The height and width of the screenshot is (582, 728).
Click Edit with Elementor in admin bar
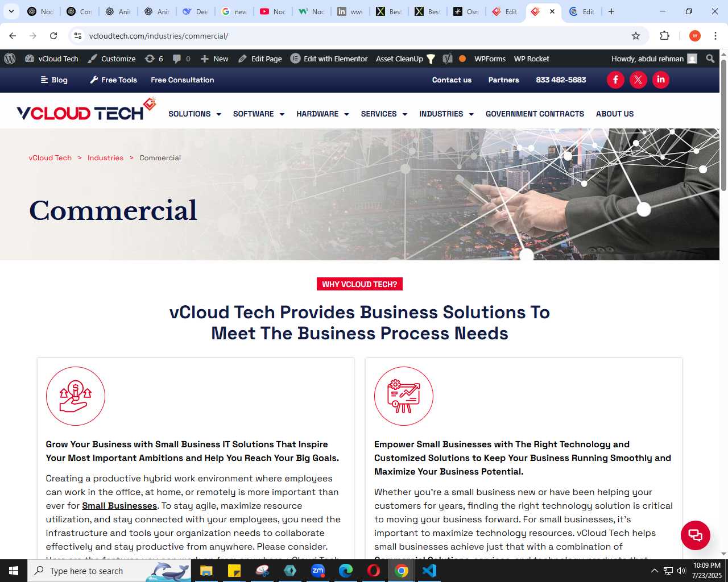coord(329,59)
